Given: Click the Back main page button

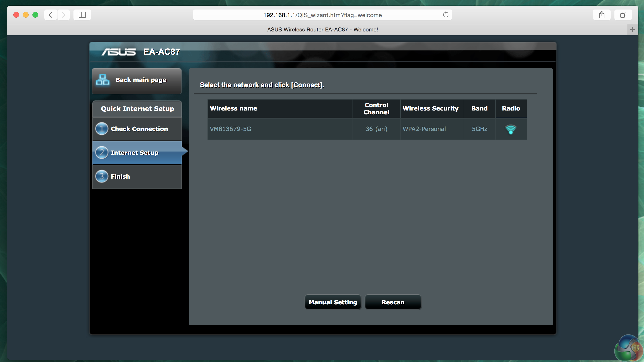Looking at the screenshot, I should click(141, 80).
